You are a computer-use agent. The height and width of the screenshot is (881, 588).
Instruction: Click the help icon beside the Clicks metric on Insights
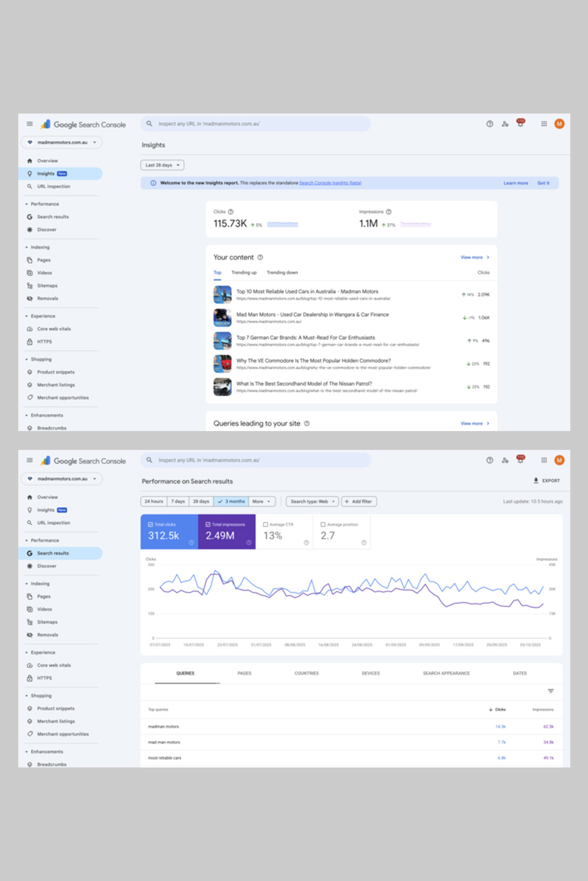(x=230, y=212)
